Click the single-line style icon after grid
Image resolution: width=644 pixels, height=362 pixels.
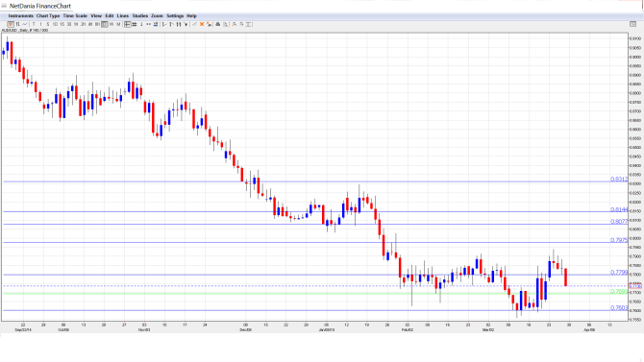point(141,24)
